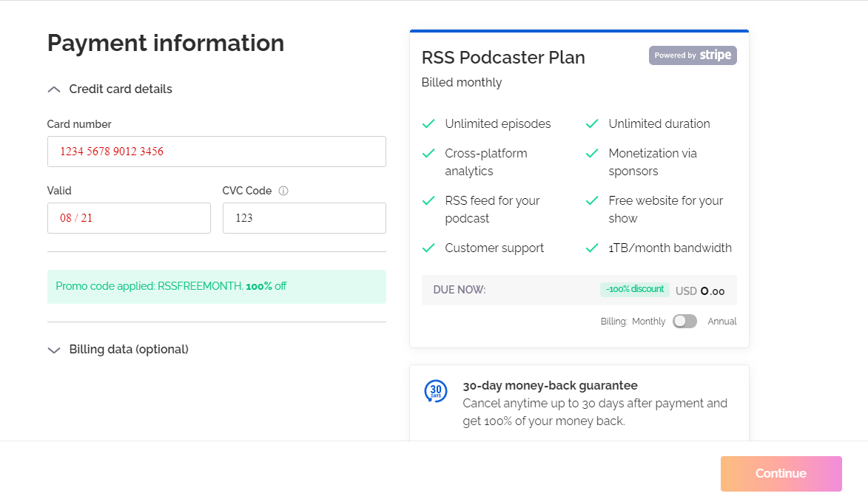The image size is (868, 499).
Task: Click the info icon beside CVC Code
Action: pyautogui.click(x=283, y=191)
